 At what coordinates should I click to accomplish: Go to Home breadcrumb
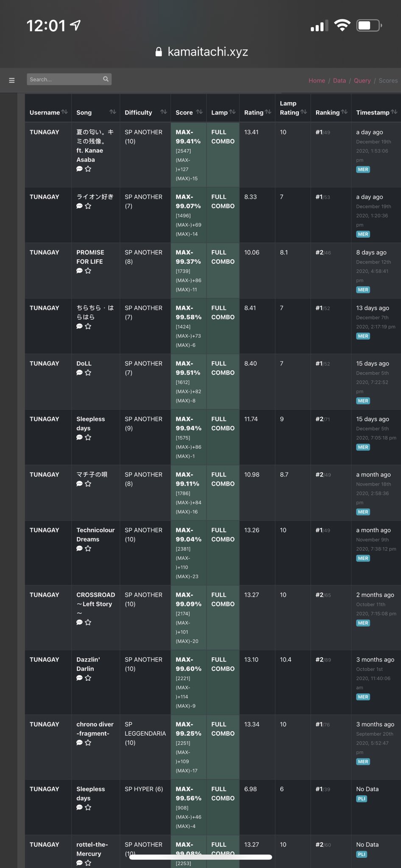(x=317, y=81)
